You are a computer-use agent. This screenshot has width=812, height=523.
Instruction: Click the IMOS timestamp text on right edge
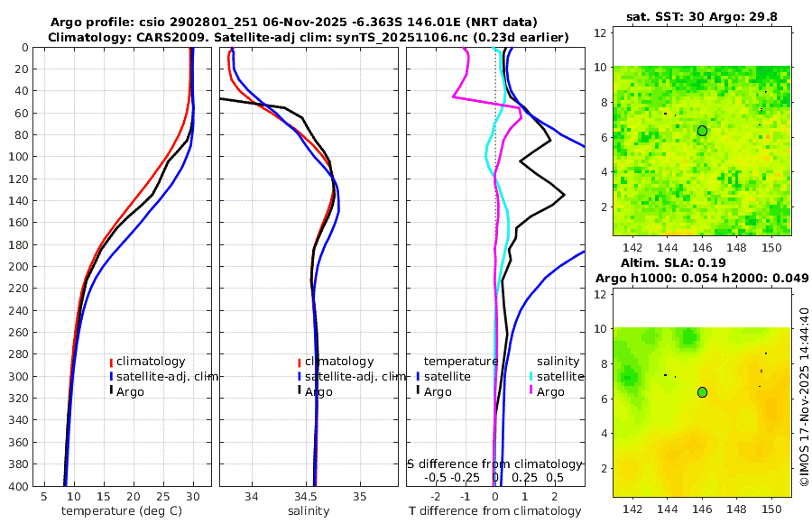coord(804,396)
